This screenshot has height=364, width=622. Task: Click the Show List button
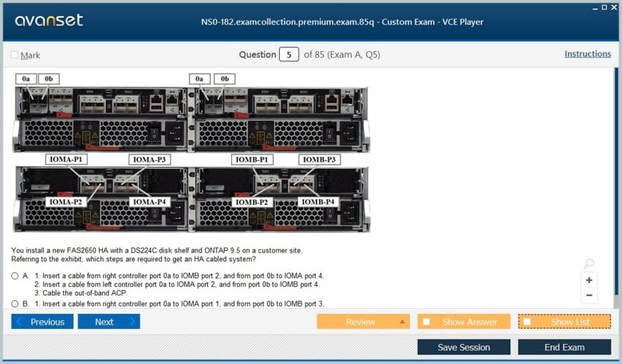tap(565, 322)
